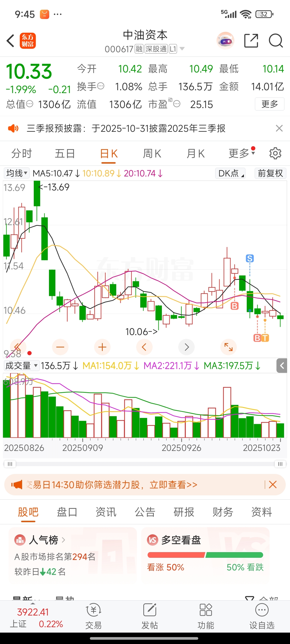This screenshot has width=290, height=644.
Task: Switch to 分时 chart tab
Action: coord(22,153)
